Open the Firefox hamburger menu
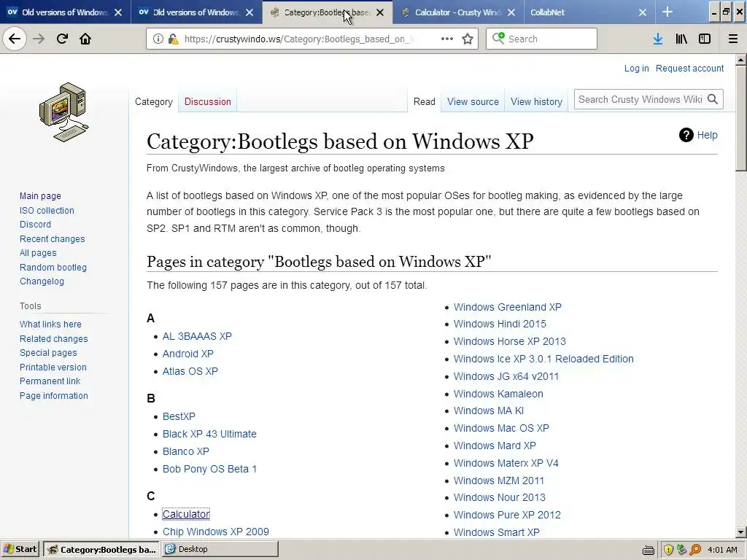Screen dimensions: 747x560 coord(733,39)
